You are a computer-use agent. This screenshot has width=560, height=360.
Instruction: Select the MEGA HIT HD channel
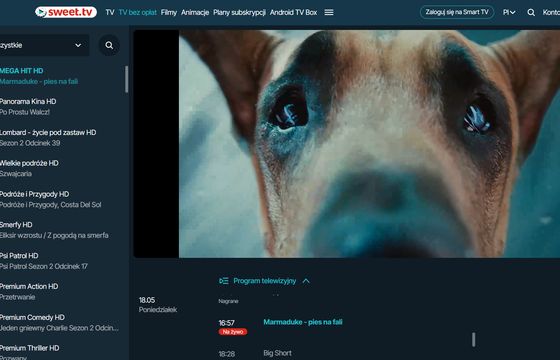62,76
